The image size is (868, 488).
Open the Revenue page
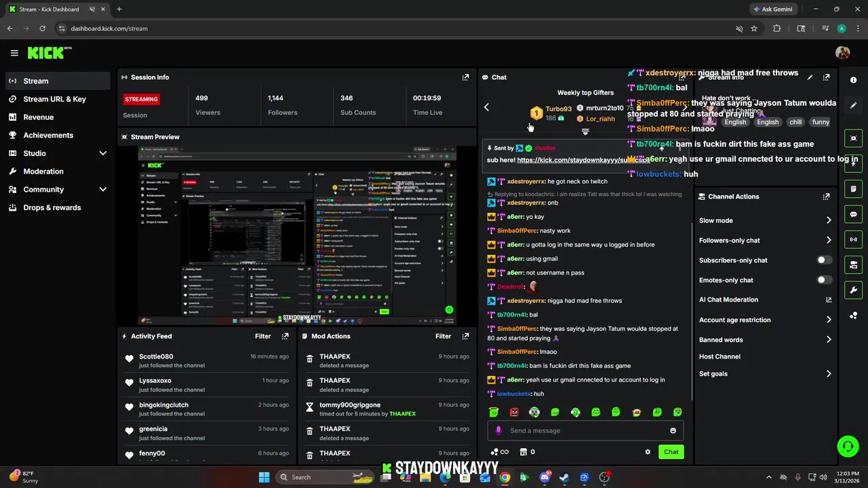[58, 117]
